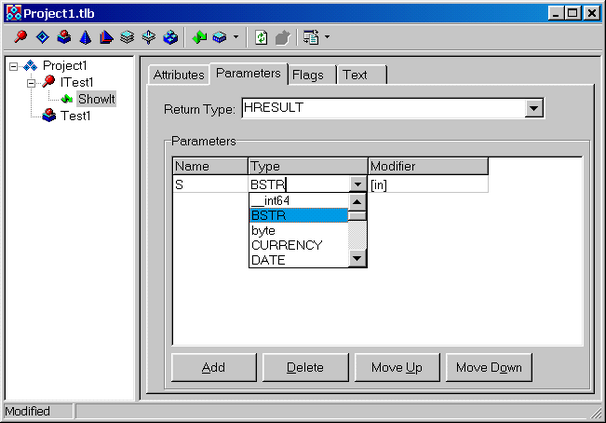The width and height of the screenshot is (606, 423).
Task: Open the Text tab
Action: [355, 75]
